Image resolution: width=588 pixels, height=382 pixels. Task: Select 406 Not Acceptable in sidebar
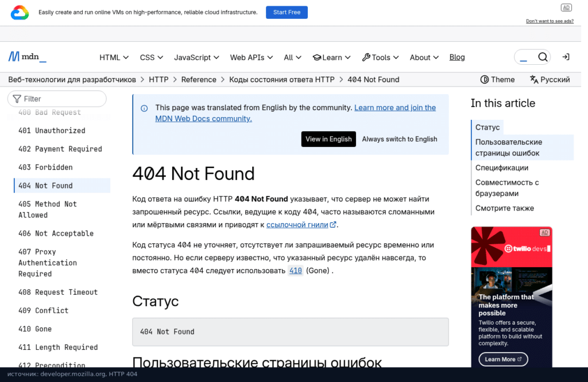(x=56, y=233)
